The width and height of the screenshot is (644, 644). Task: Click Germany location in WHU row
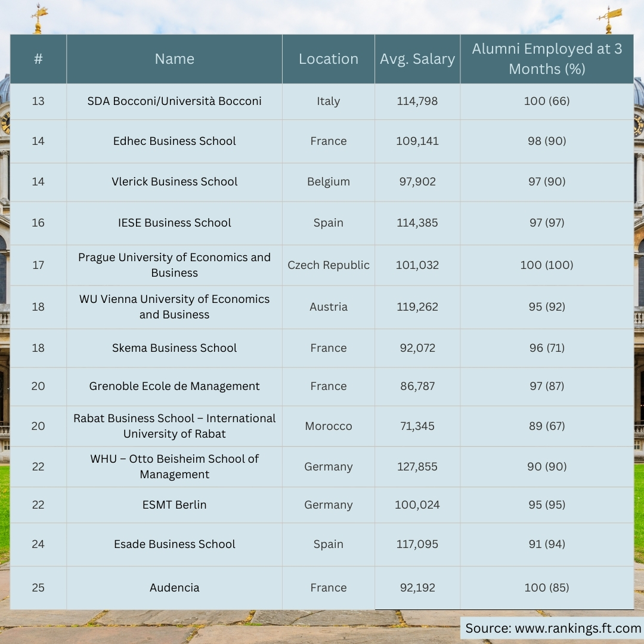(328, 467)
